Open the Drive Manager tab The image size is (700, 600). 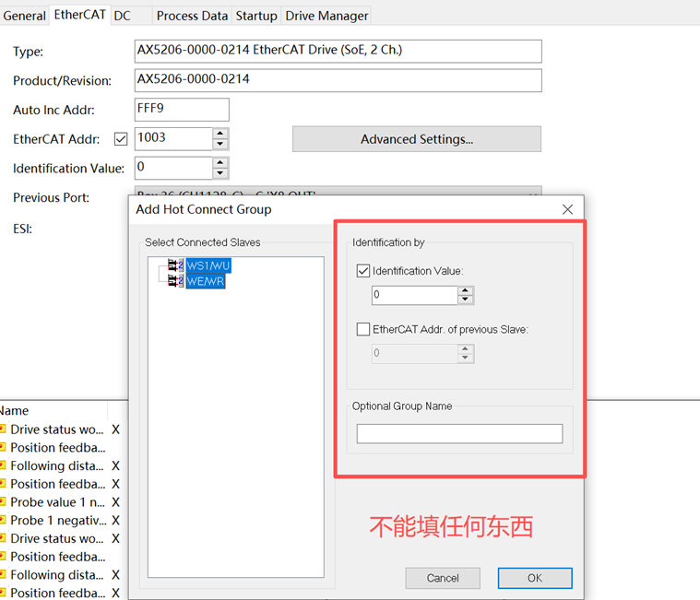tap(326, 16)
